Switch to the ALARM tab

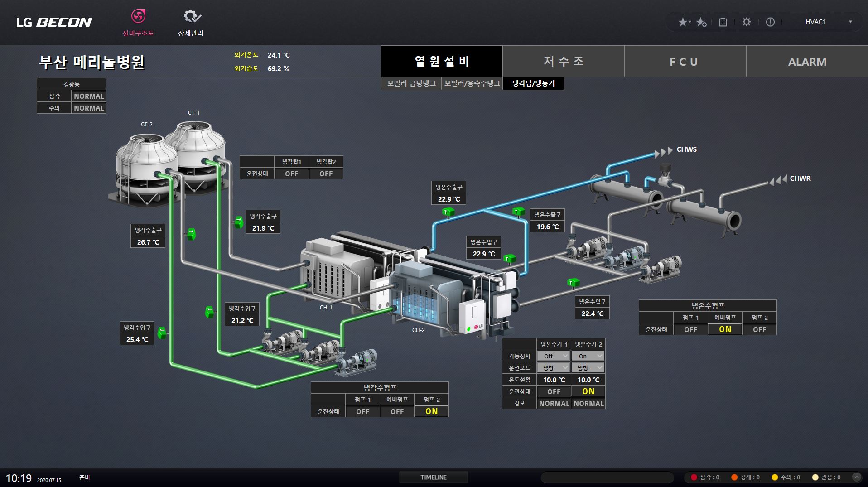(x=807, y=62)
